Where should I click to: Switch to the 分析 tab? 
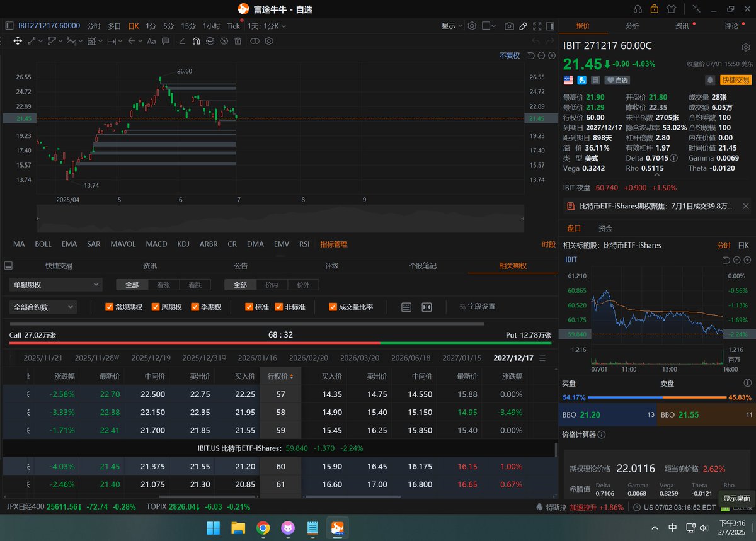click(633, 26)
